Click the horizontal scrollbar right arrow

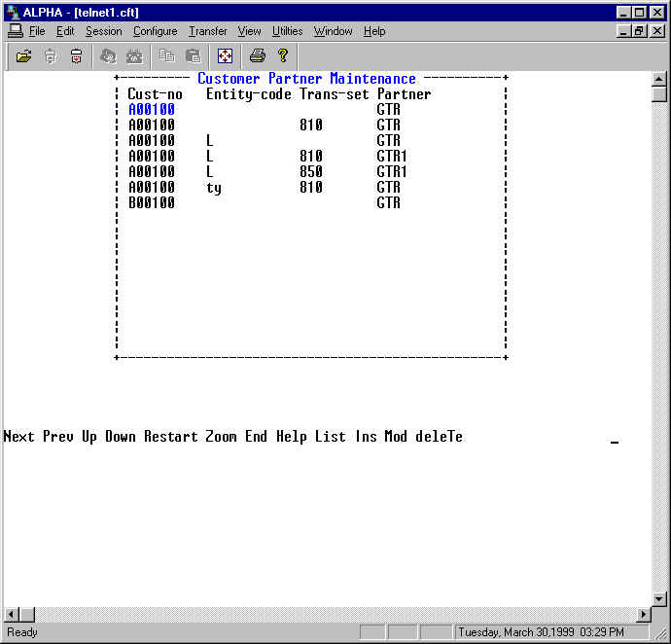[643, 615]
